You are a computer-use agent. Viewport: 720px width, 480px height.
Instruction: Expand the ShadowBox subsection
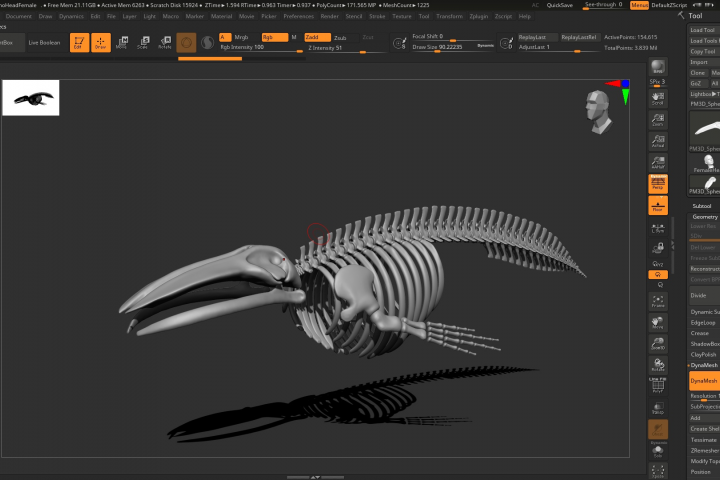(x=705, y=344)
